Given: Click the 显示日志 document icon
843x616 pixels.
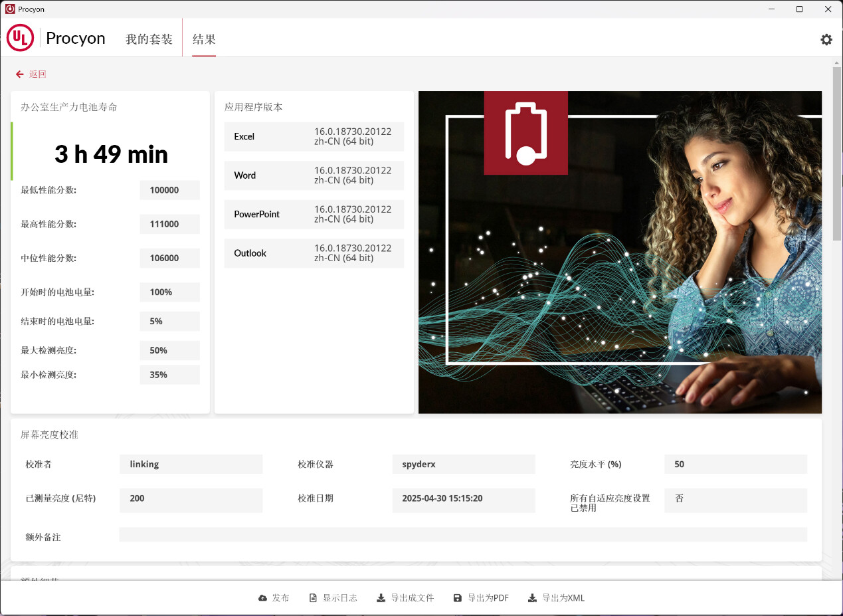Looking at the screenshot, I should point(313,598).
